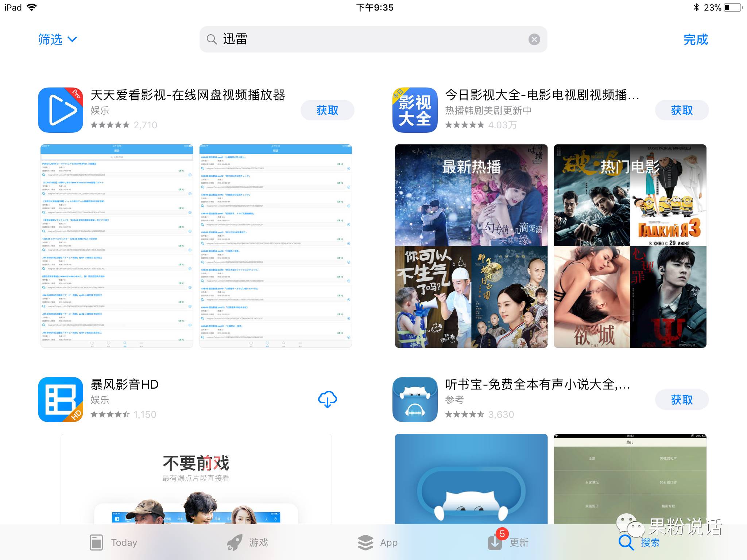747x560 pixels.
Task: Click the 今日影视大全 rating 4.03万
Action: (x=481, y=125)
